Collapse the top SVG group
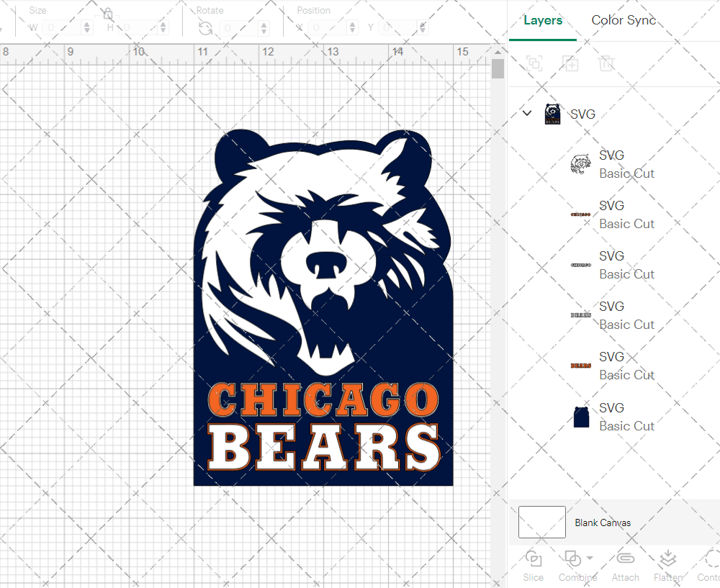This screenshot has width=720, height=588. [x=527, y=113]
